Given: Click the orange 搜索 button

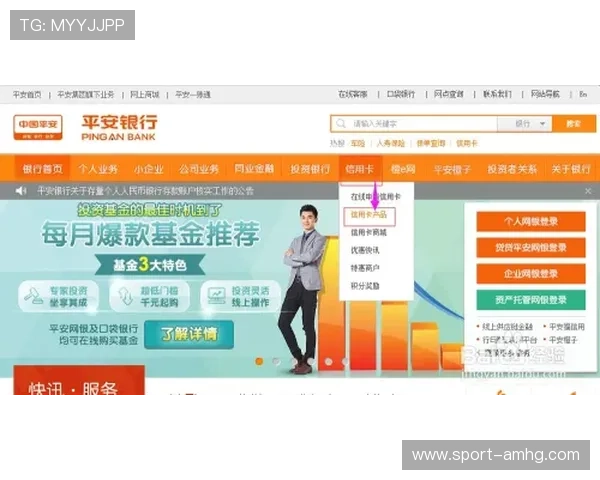Looking at the screenshot, I should pos(574,124).
